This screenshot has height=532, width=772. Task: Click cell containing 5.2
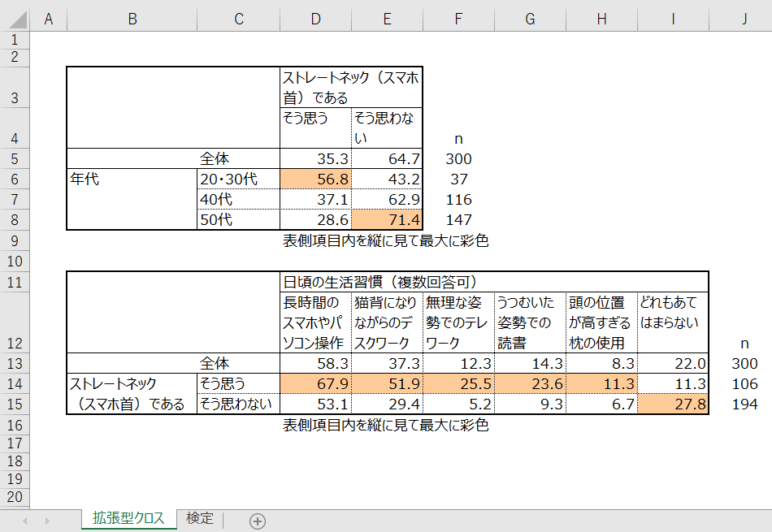[x=458, y=404]
